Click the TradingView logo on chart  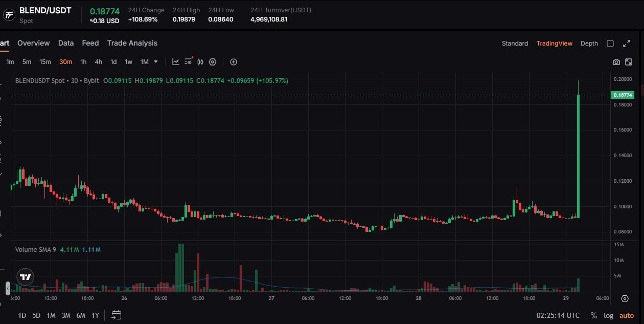pos(25,277)
